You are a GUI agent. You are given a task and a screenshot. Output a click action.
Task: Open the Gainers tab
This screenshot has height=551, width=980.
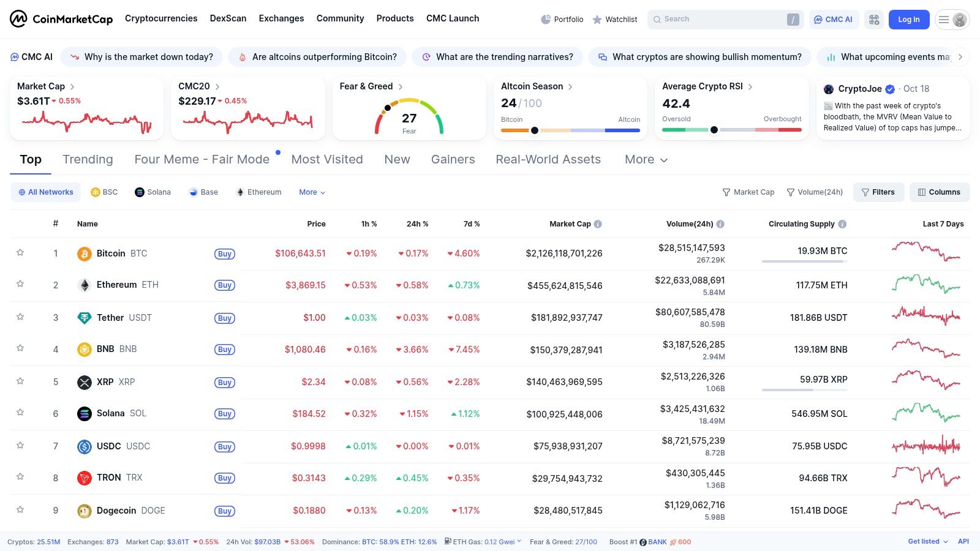point(453,160)
